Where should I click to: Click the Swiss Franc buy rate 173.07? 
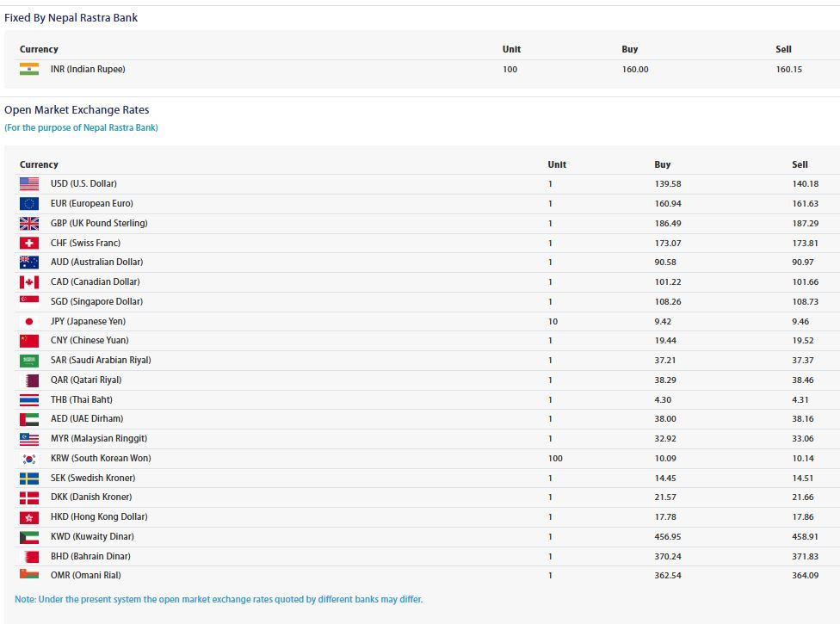click(x=668, y=244)
